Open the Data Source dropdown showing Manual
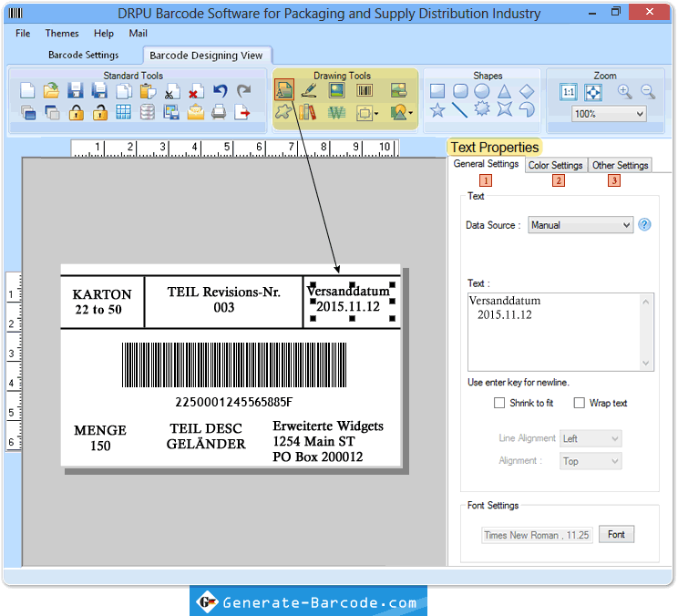This screenshot has width=678, height=616. (x=580, y=225)
